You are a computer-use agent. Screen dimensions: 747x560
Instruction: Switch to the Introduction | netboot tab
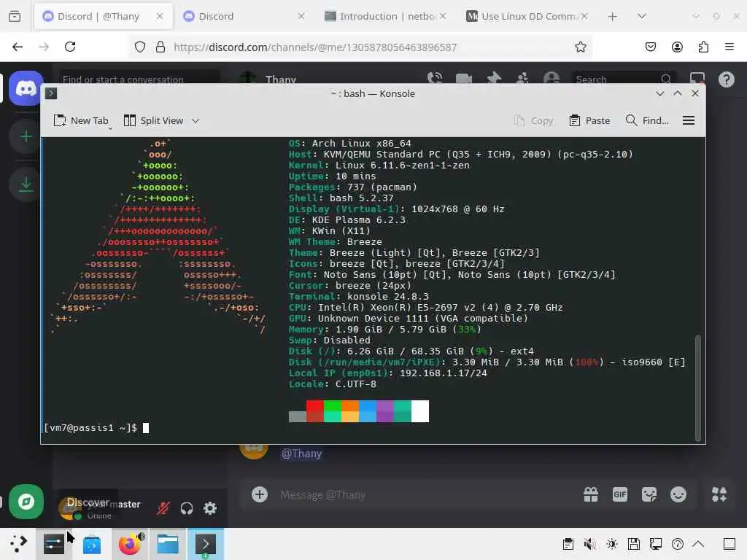[x=385, y=16]
